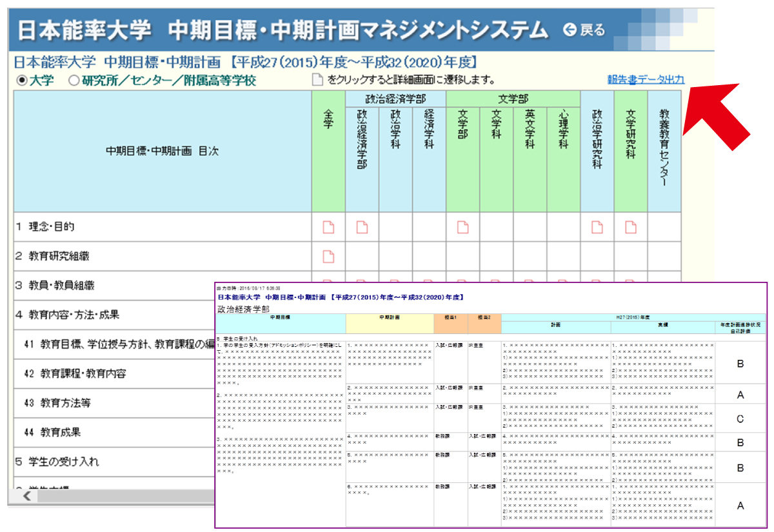Open 理念・目的 document icon under 文学部 column
The image size is (774, 532).
(x=462, y=227)
